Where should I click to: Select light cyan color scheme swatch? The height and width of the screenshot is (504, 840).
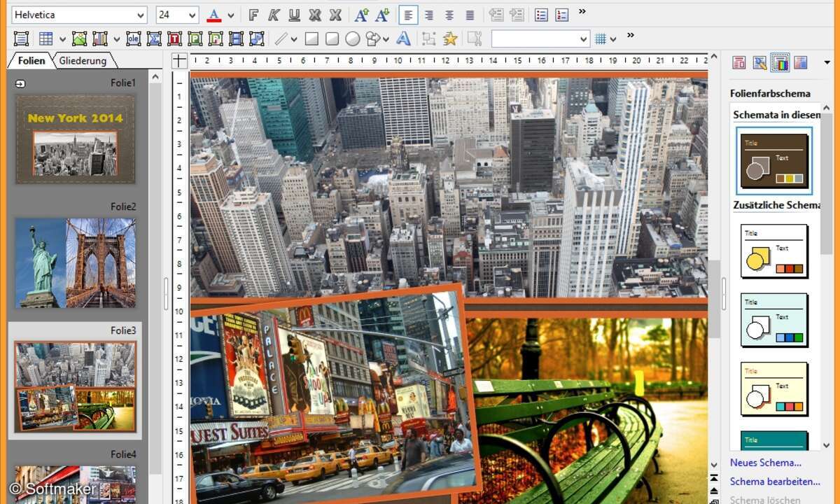(x=774, y=320)
